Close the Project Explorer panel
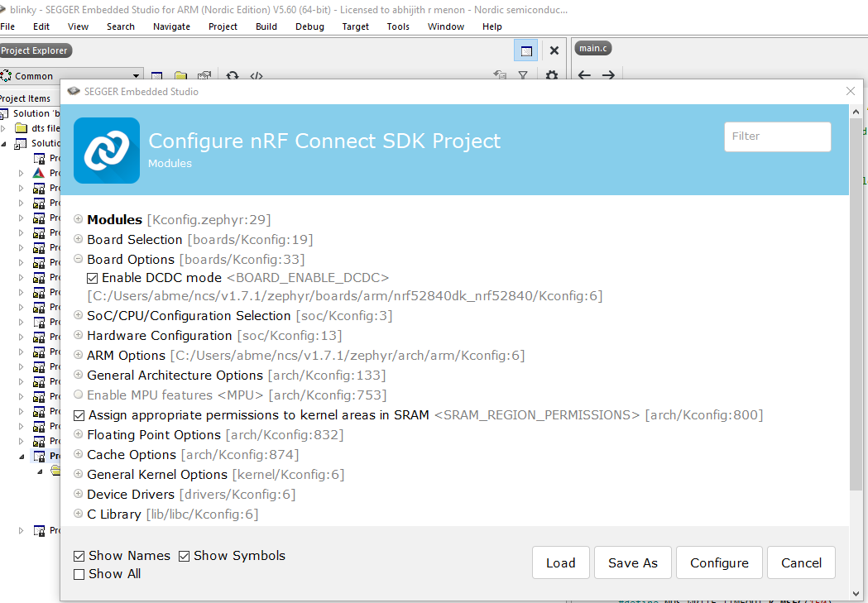The width and height of the screenshot is (868, 603). (x=554, y=51)
